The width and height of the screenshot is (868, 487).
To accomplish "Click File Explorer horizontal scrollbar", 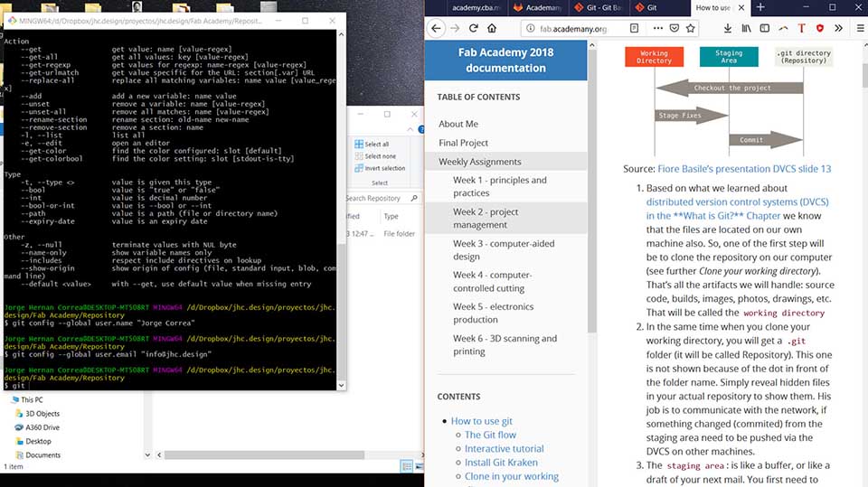I will coord(264,454).
